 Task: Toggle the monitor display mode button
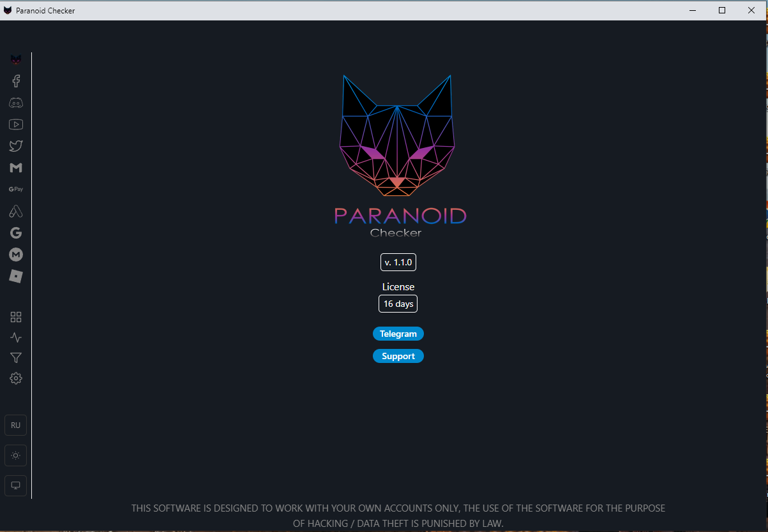click(16, 485)
